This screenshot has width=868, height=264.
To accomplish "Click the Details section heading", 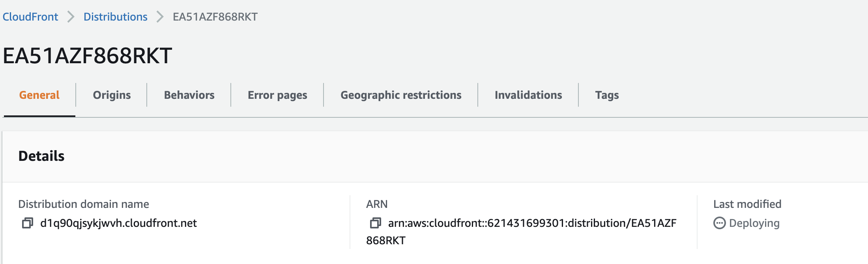I will click(42, 156).
